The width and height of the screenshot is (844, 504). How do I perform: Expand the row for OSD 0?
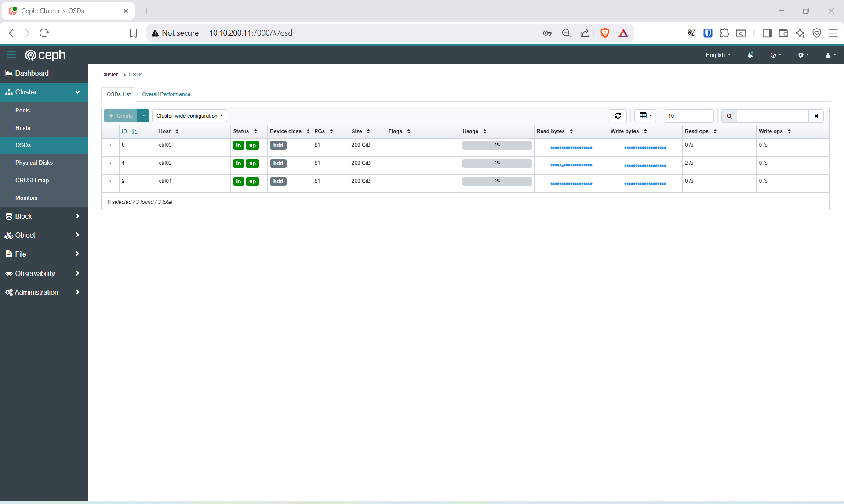pyautogui.click(x=110, y=145)
